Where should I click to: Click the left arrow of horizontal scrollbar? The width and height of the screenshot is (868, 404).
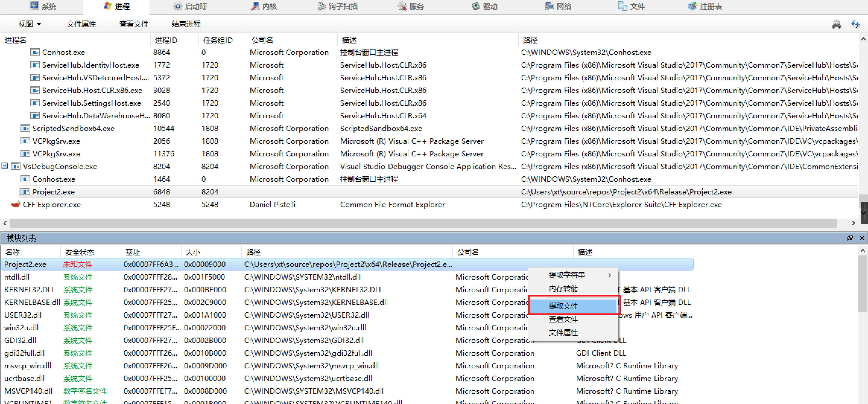5,223
